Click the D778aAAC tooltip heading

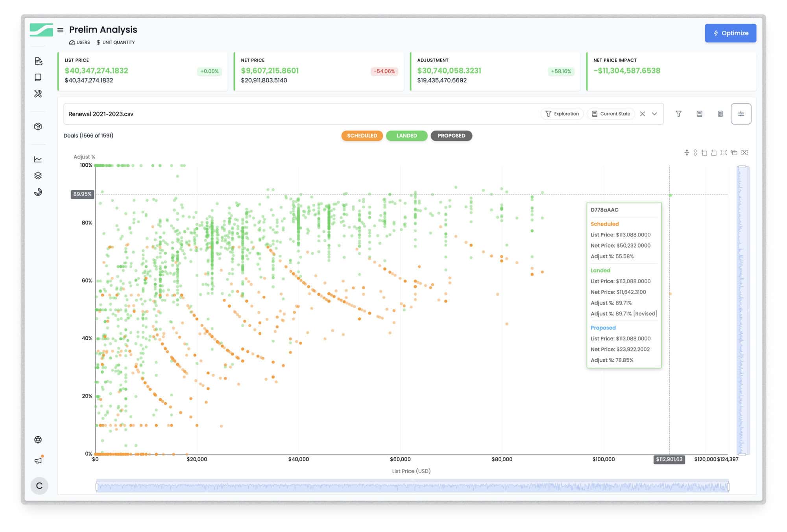coord(604,210)
